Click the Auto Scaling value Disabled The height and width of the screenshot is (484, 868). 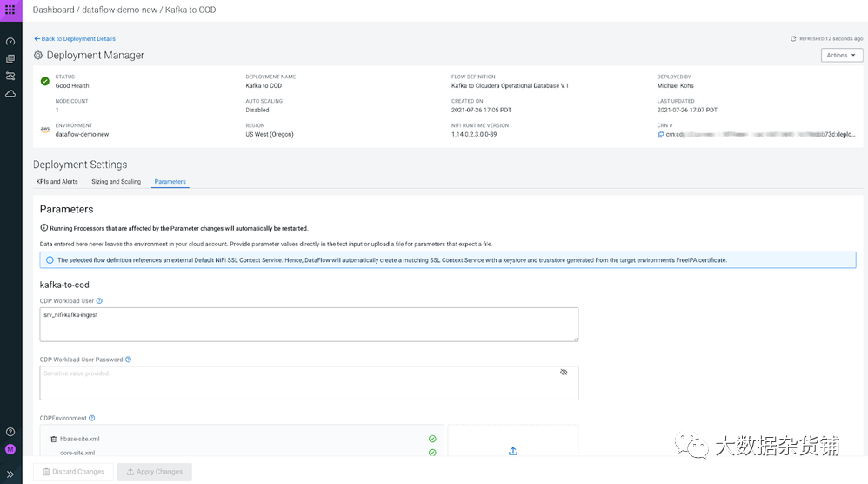pyautogui.click(x=257, y=111)
